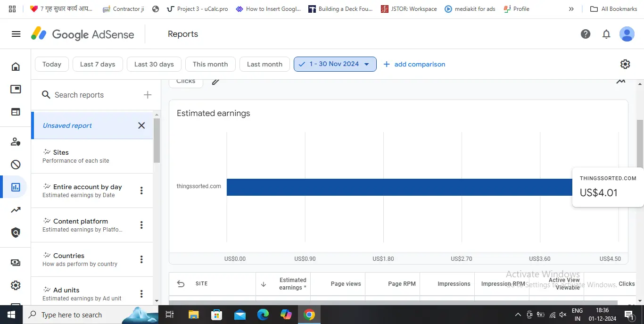Image resolution: width=644 pixels, height=324 pixels.
Task: Open Payments icon in side rail
Action: pos(16,263)
